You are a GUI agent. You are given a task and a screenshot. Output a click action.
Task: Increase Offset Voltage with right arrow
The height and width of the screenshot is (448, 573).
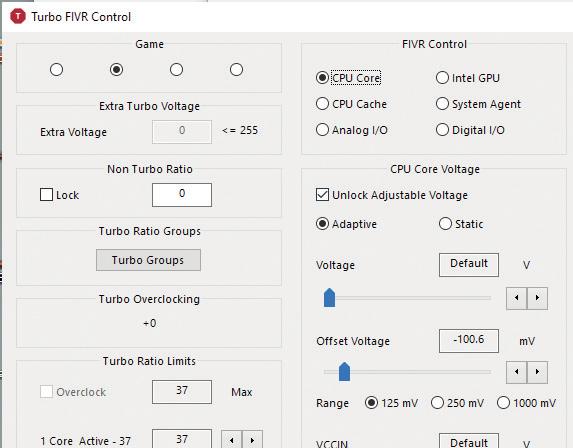[x=537, y=372]
